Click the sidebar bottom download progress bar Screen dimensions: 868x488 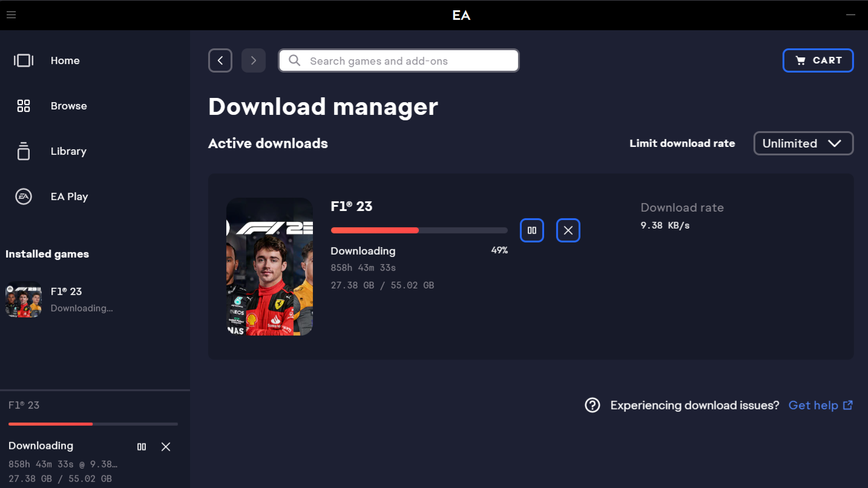click(x=93, y=424)
